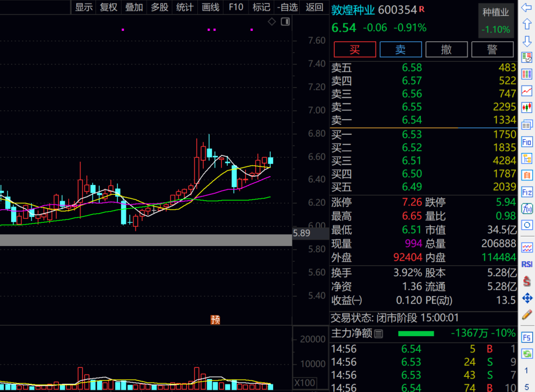Click the down arrow icon in sidebar

click(x=526, y=41)
